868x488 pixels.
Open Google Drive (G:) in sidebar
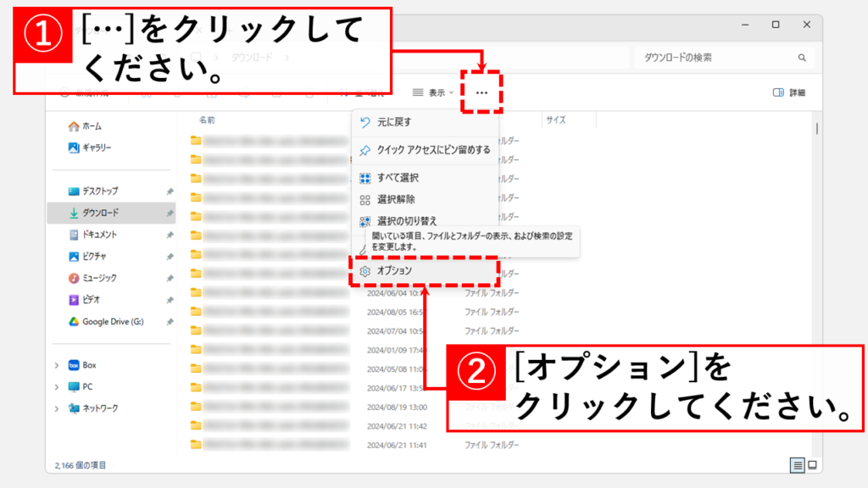112,322
